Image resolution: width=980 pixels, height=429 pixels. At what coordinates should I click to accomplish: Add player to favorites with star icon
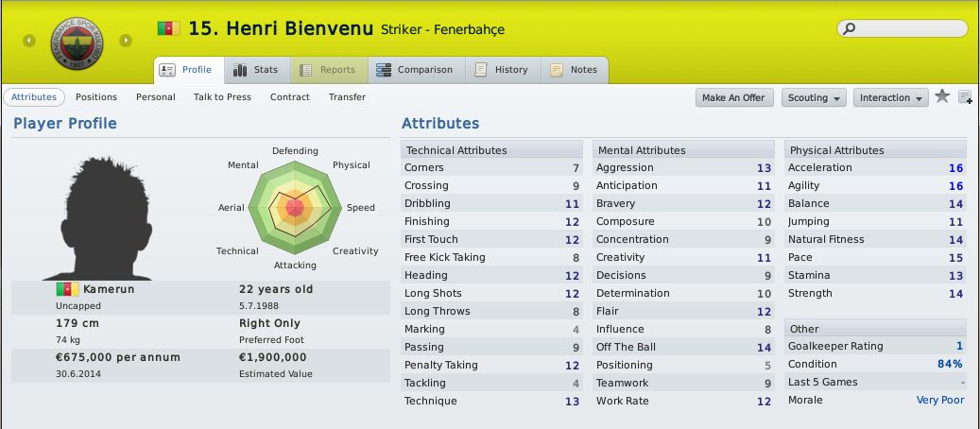tap(942, 96)
